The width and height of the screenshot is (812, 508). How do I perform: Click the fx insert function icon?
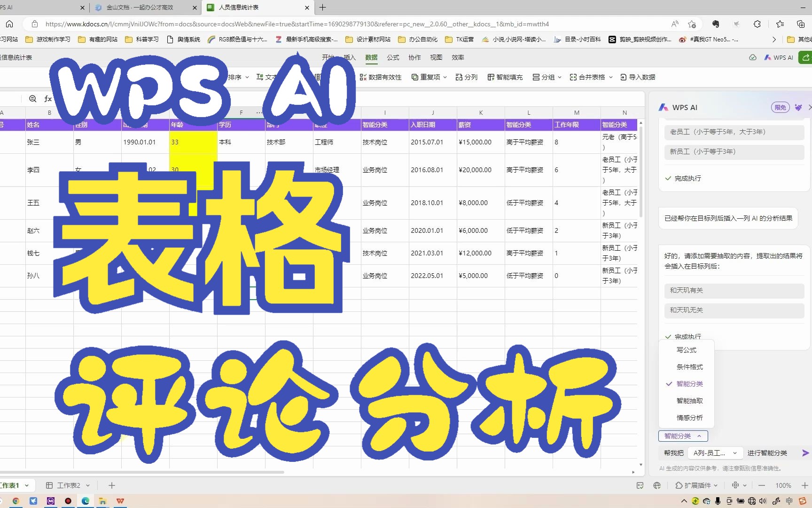pos(48,99)
